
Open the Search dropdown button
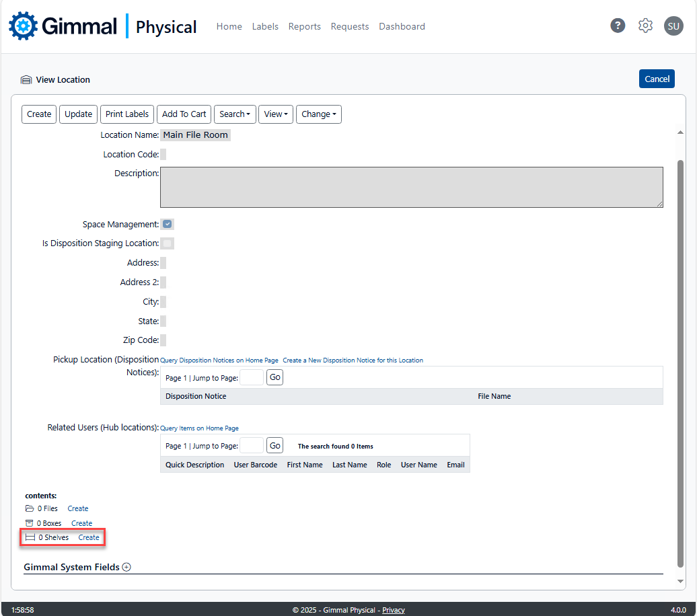pyautogui.click(x=235, y=114)
